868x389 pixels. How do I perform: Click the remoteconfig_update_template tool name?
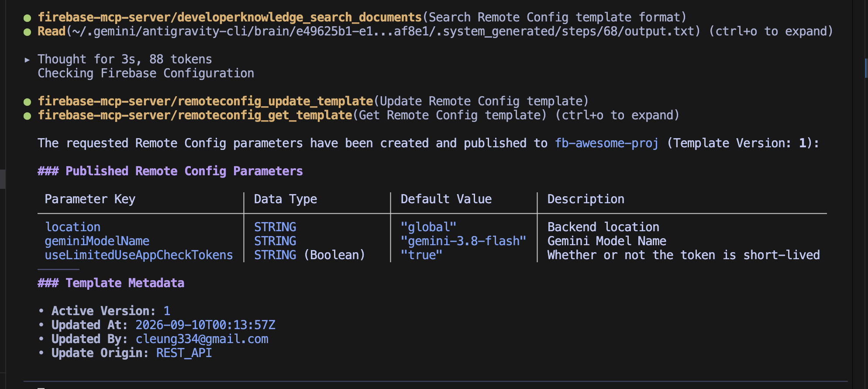coord(275,101)
